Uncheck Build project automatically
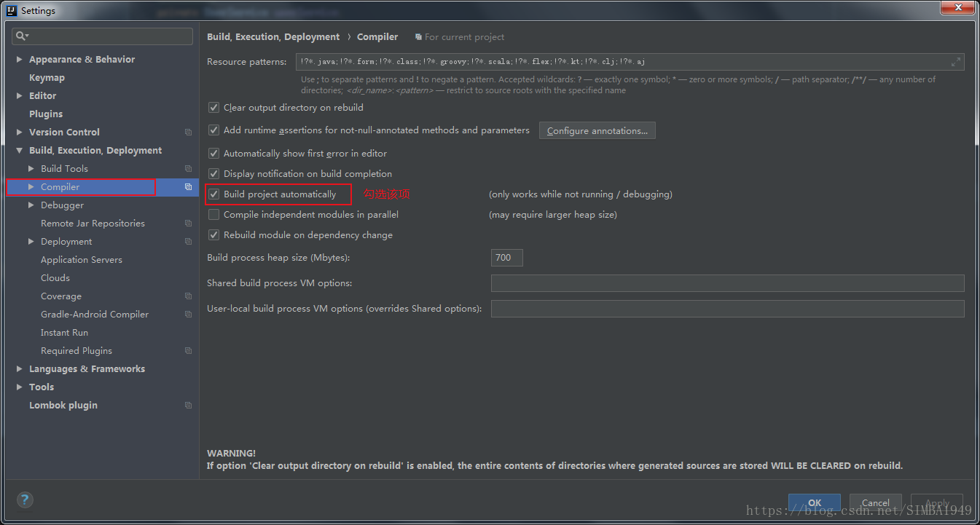 [x=213, y=194]
